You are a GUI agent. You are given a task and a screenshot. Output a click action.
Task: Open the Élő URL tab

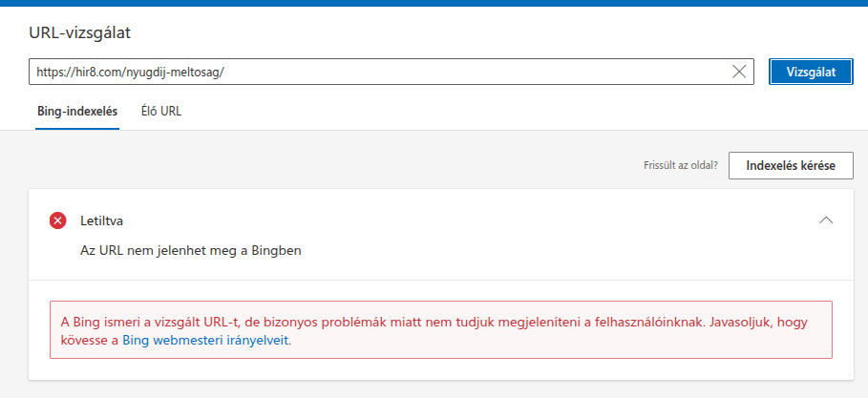tap(160, 111)
